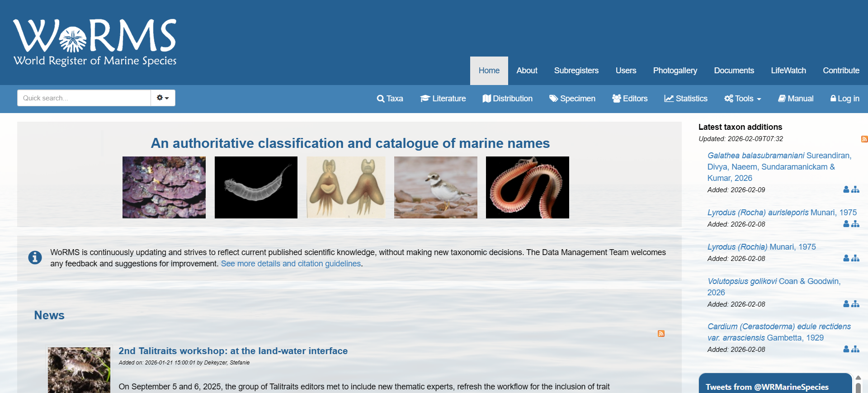The image size is (868, 393).
Task: Click the Tweets widget scrollbar up arrow
Action: pyautogui.click(x=858, y=378)
